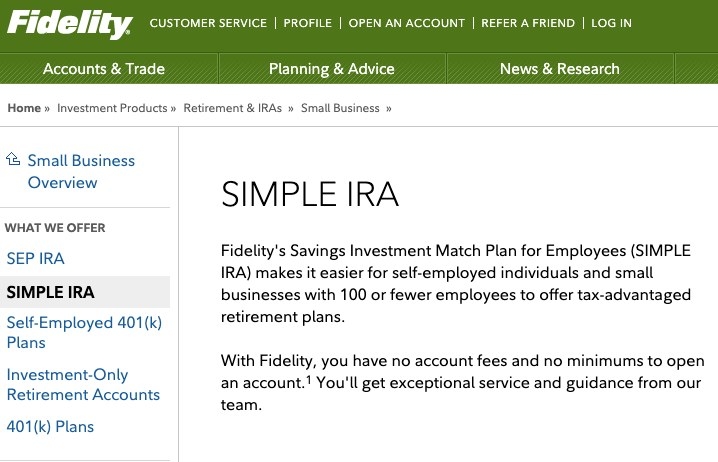Click Investment Products breadcrumb link
The image size is (718, 462).
pyautogui.click(x=112, y=108)
